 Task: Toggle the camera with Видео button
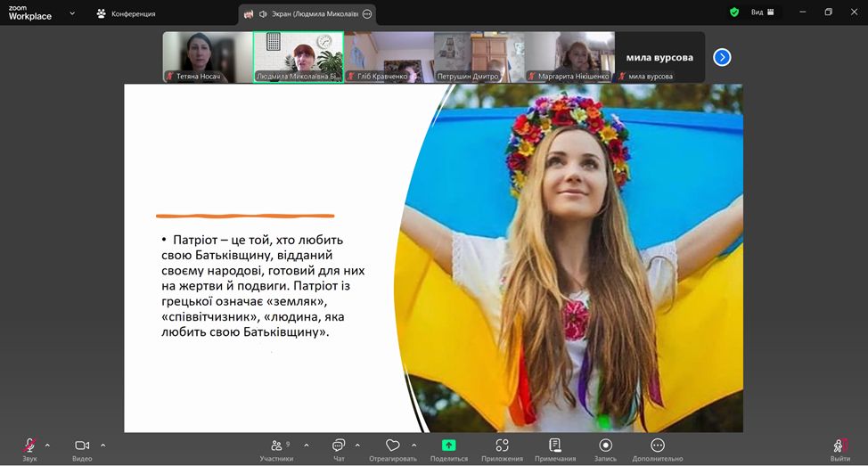[x=82, y=446]
